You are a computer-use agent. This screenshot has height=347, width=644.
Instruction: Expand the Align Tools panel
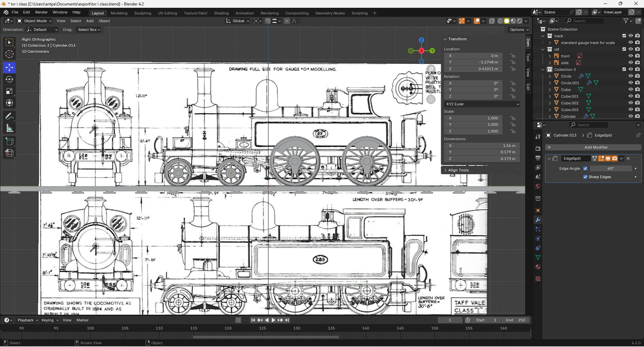click(458, 170)
